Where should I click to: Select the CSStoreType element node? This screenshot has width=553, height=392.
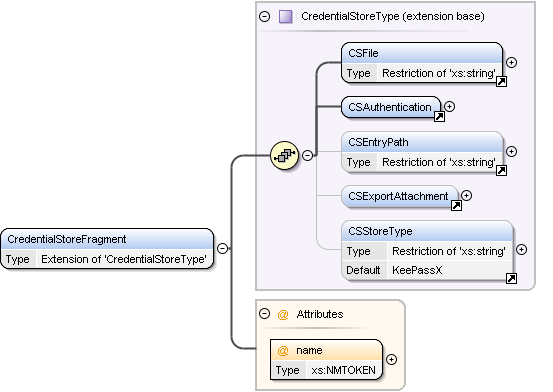427,251
